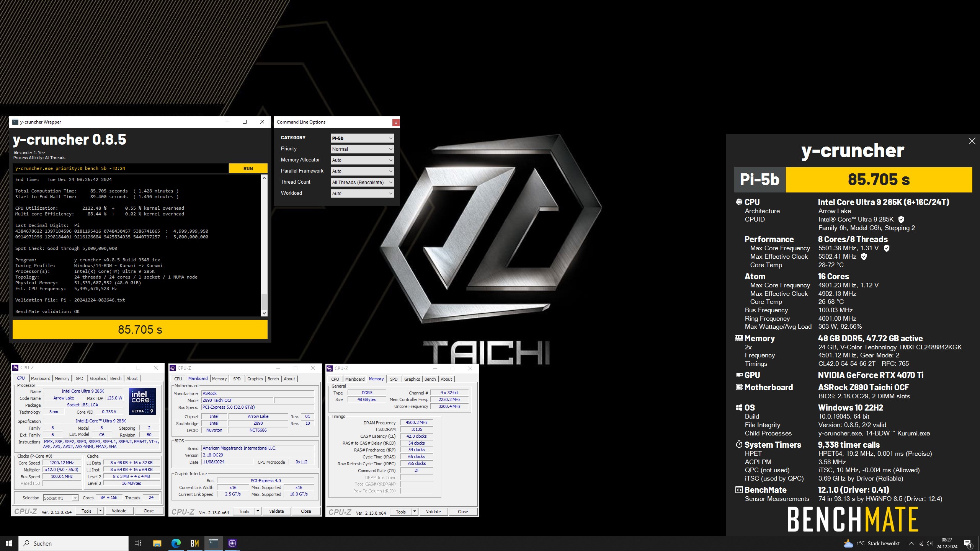This screenshot has width=980, height=551.
Task: Click the BIOS Version field 2.18.OC29
Action: click(x=258, y=455)
